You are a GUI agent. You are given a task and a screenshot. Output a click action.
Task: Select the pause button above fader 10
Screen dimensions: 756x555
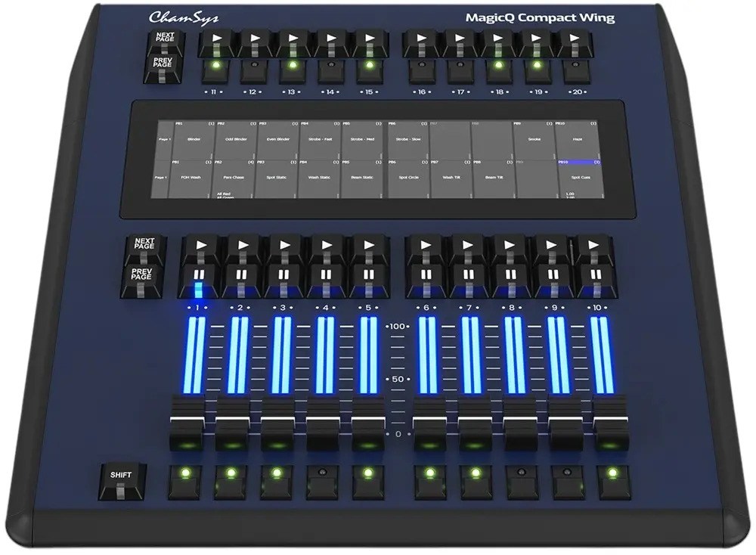coord(596,281)
